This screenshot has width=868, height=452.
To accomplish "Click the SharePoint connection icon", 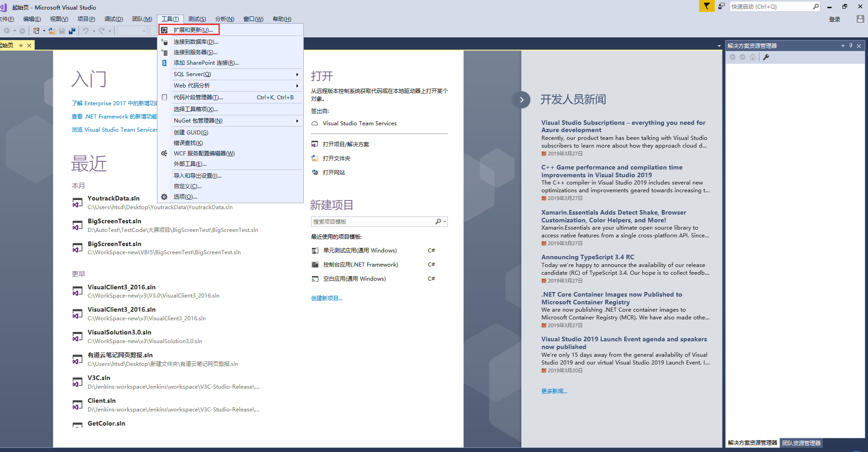I will (x=164, y=63).
